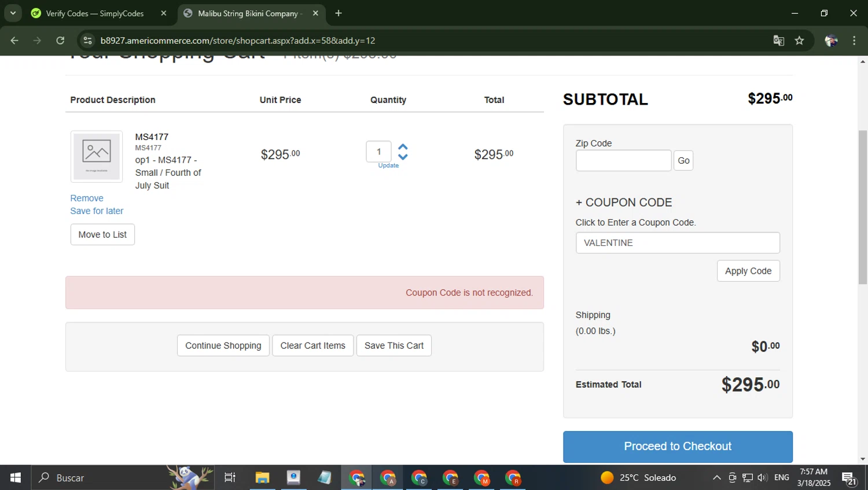
Task: Open the blue portrait app on the taskbar
Action: pyautogui.click(x=293, y=478)
